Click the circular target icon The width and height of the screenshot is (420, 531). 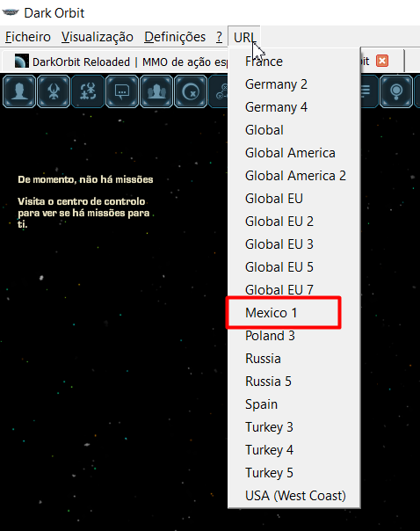(x=191, y=91)
